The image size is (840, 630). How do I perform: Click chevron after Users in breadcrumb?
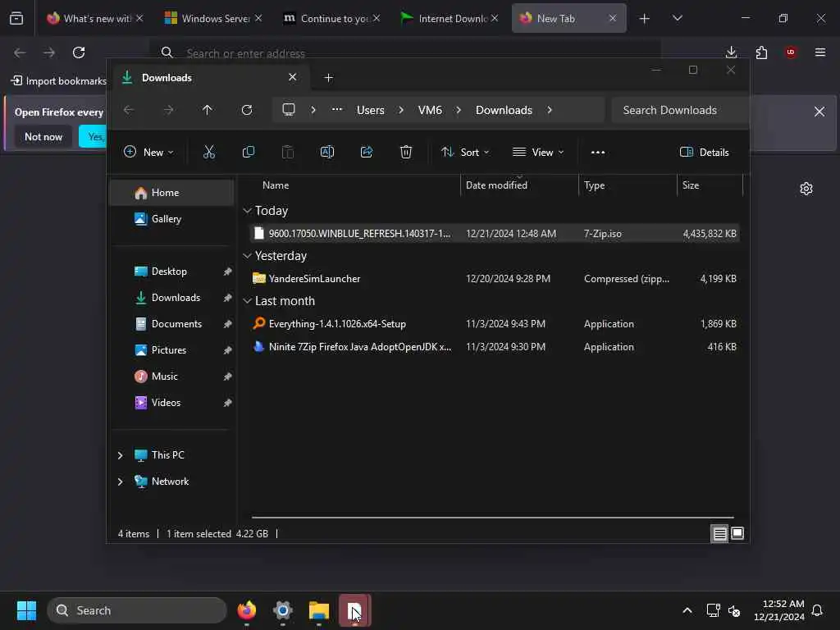point(401,110)
